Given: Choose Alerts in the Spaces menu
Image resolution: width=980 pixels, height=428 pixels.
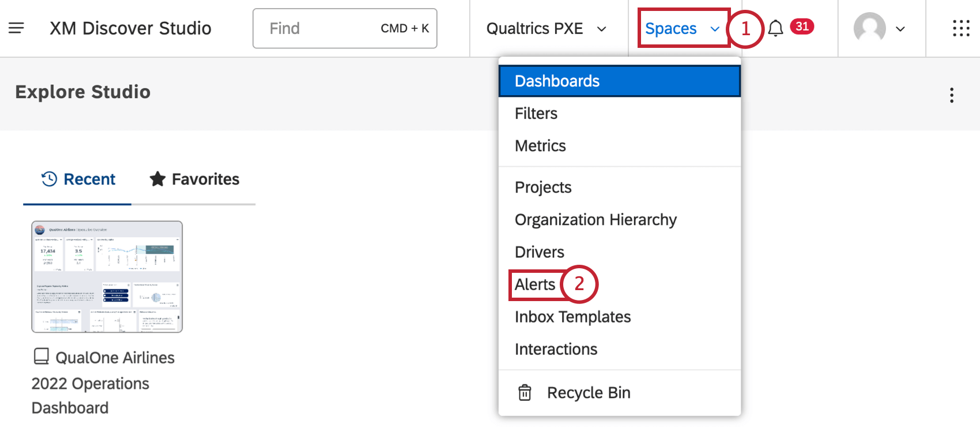Looking at the screenshot, I should (x=535, y=284).
